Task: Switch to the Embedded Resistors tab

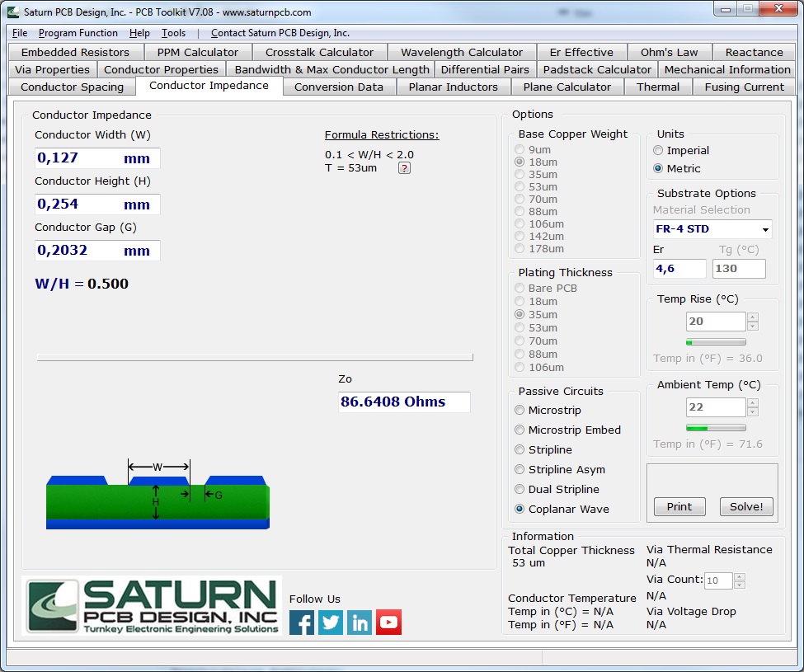Action: 75,52
